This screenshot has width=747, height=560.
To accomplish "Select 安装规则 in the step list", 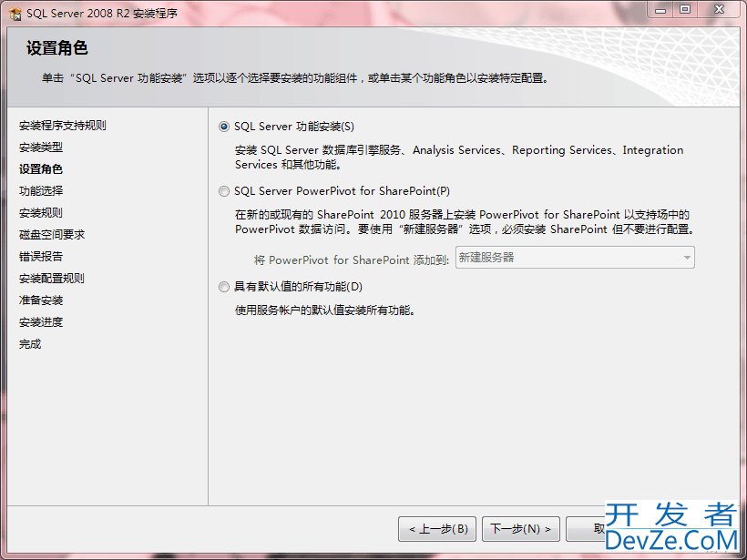I will 41,213.
